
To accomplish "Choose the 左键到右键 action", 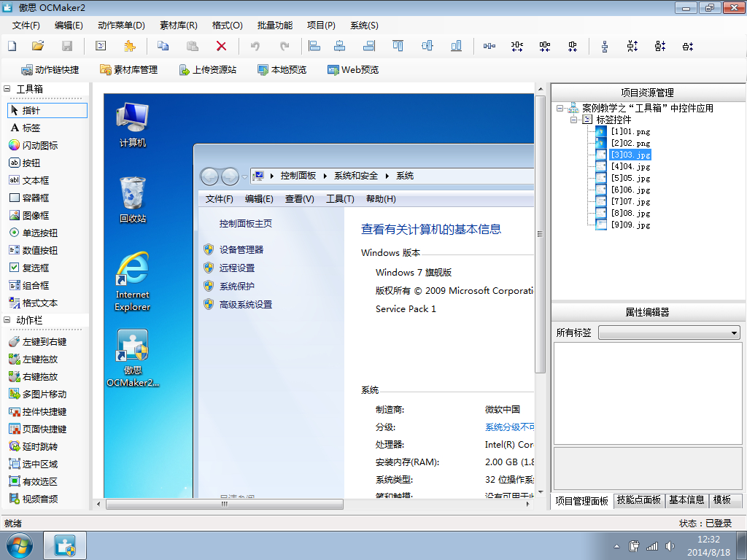I will (38, 341).
